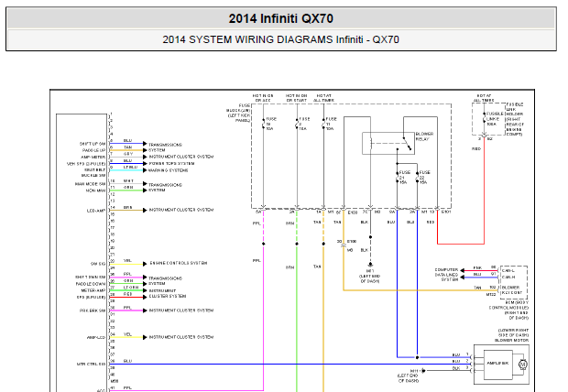Click the 'WARNING SYSTEMS' reference text
Screen dimensions: 568x392
pos(168,170)
